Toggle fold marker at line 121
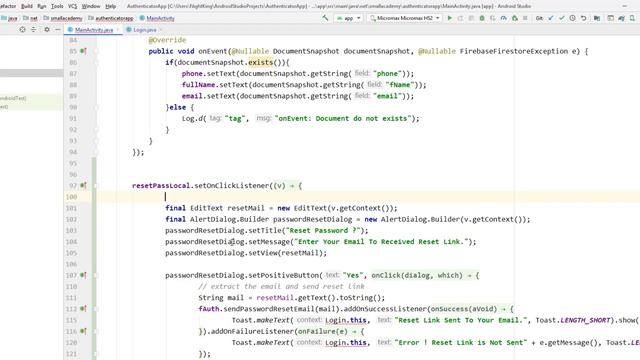Screen dimensions: 640x360 (96, 354)
